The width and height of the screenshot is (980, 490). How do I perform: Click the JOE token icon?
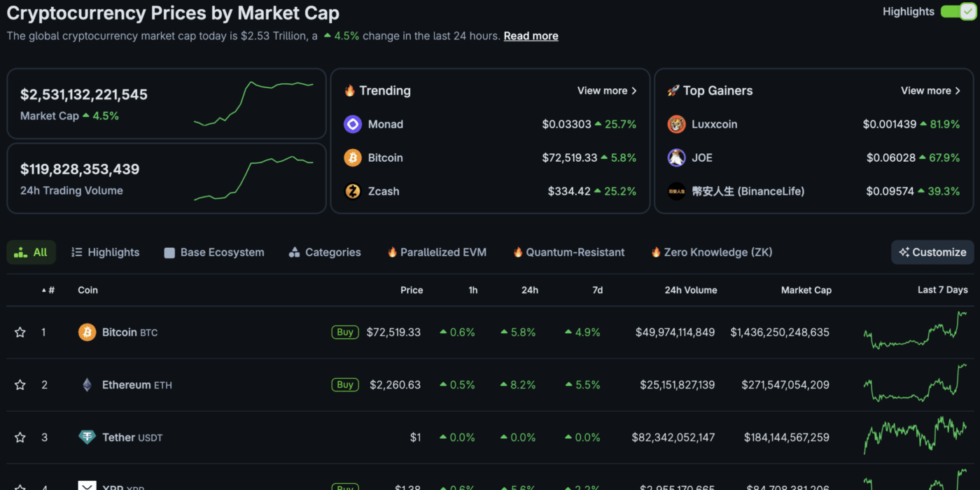[x=676, y=157]
